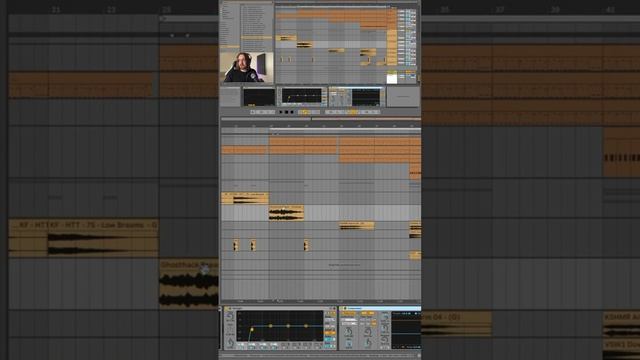Select EQ Eight low-cut node 1 in bottom display
Viewport: 640px width, 360px height.
[x=252, y=329]
